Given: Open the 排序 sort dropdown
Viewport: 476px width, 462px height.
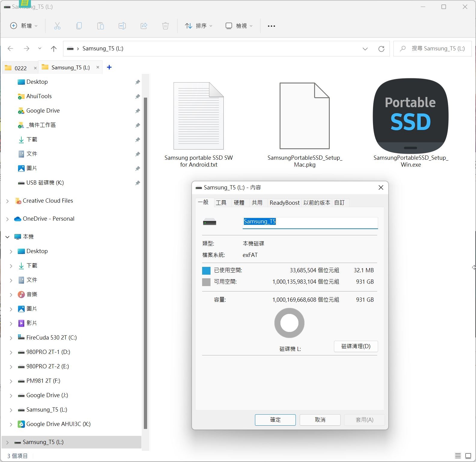Looking at the screenshot, I should [199, 26].
